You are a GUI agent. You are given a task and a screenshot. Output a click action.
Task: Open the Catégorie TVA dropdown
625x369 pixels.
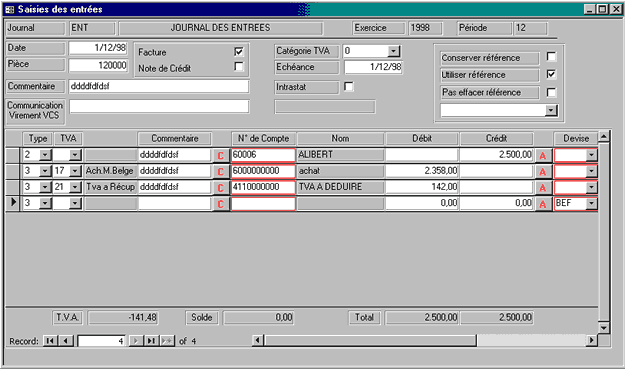(x=393, y=51)
